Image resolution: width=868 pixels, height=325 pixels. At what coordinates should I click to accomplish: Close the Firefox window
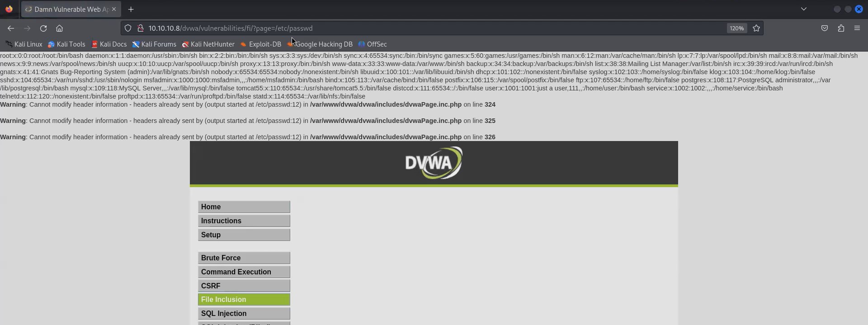pyautogui.click(x=859, y=9)
